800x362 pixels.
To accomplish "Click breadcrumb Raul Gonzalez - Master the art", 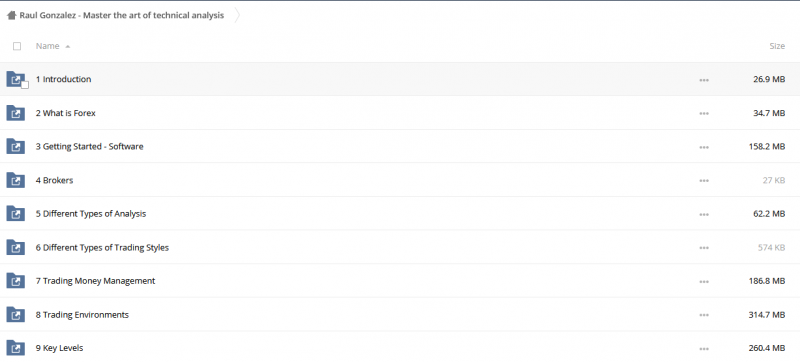I will (x=121, y=15).
